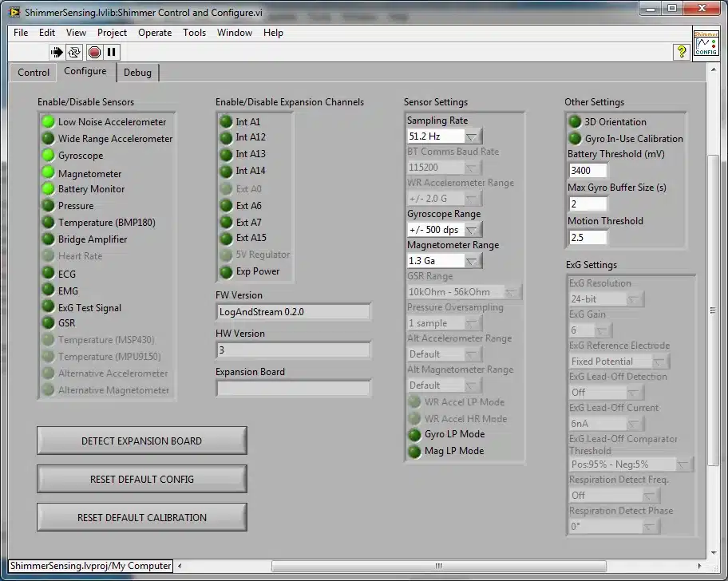Click the horizontal scrollbar right arrow
The width and height of the screenshot is (728, 581).
pos(700,566)
